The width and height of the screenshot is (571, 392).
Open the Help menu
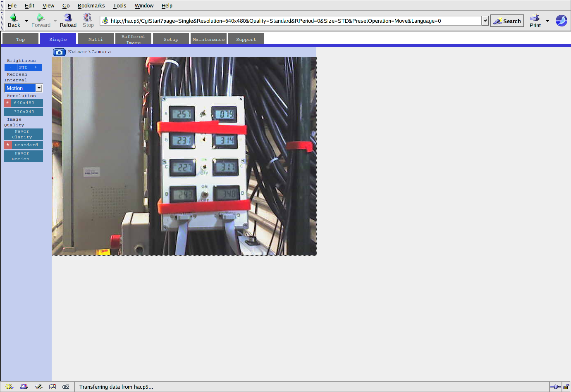click(167, 5)
